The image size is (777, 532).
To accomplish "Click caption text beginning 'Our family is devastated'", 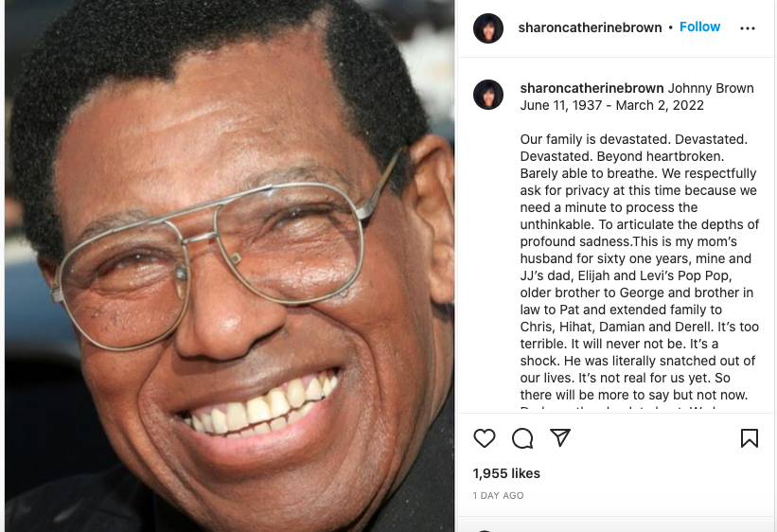I will (x=639, y=267).
